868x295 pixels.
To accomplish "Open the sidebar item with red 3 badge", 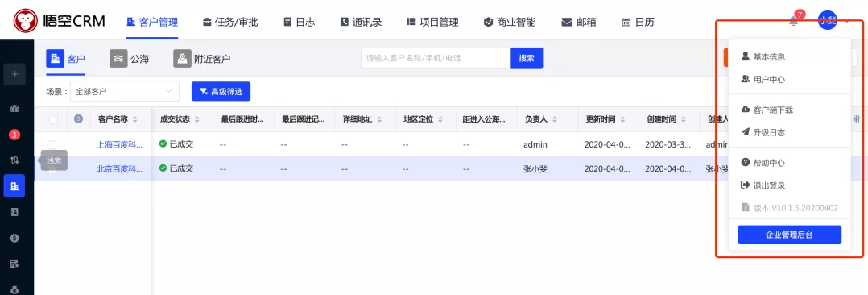I will point(15,134).
